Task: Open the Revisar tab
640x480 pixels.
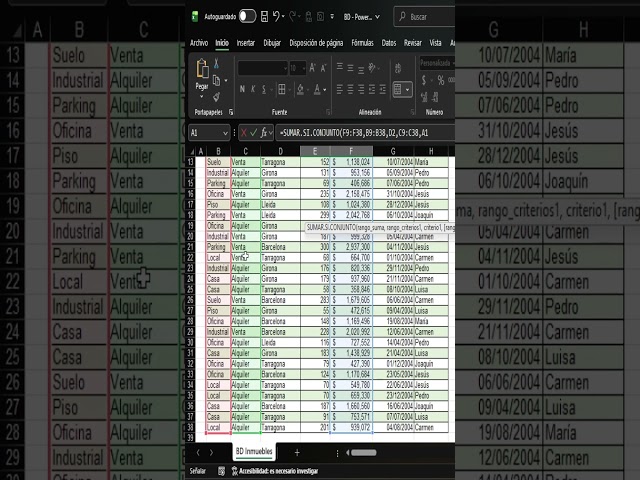Action: coord(413,43)
